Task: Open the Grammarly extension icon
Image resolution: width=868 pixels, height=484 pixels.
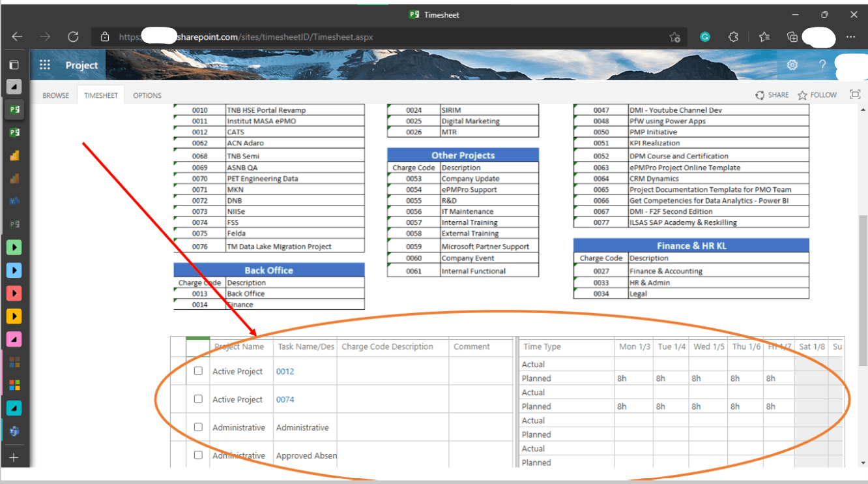Action: (704, 37)
